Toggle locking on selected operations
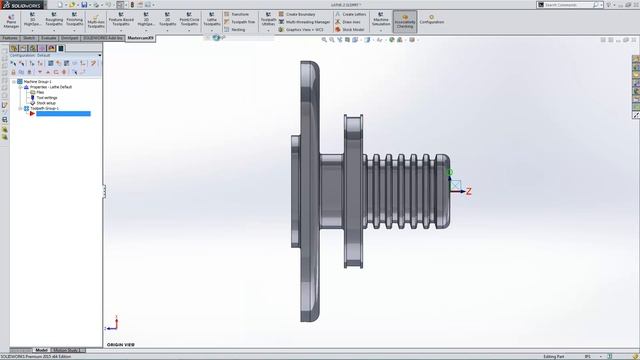This screenshot has height=360, width=640. pos(13,72)
